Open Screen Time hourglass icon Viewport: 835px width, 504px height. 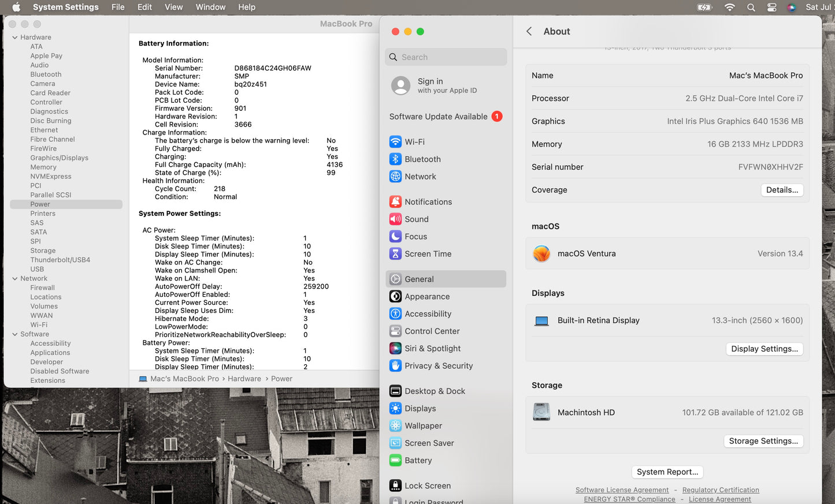tap(395, 254)
